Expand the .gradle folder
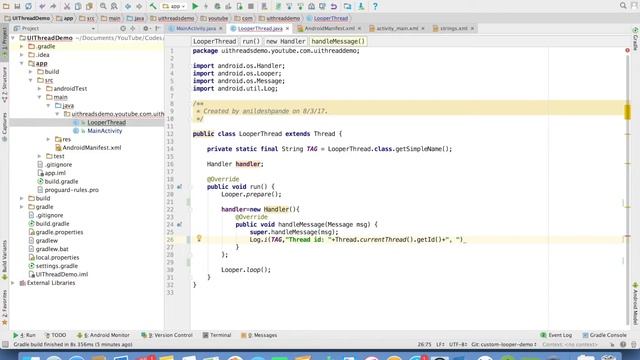Viewport: 640px width, 360px height. click(x=22, y=47)
